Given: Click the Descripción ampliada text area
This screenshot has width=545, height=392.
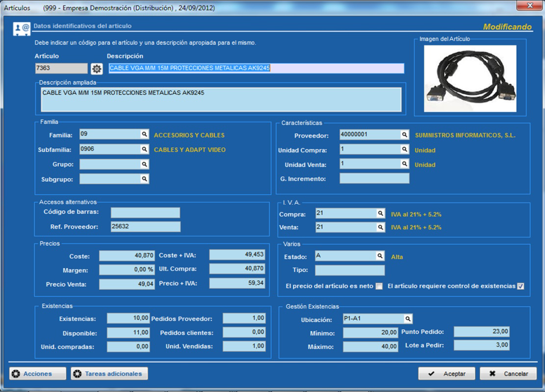Looking at the screenshot, I should (x=221, y=99).
